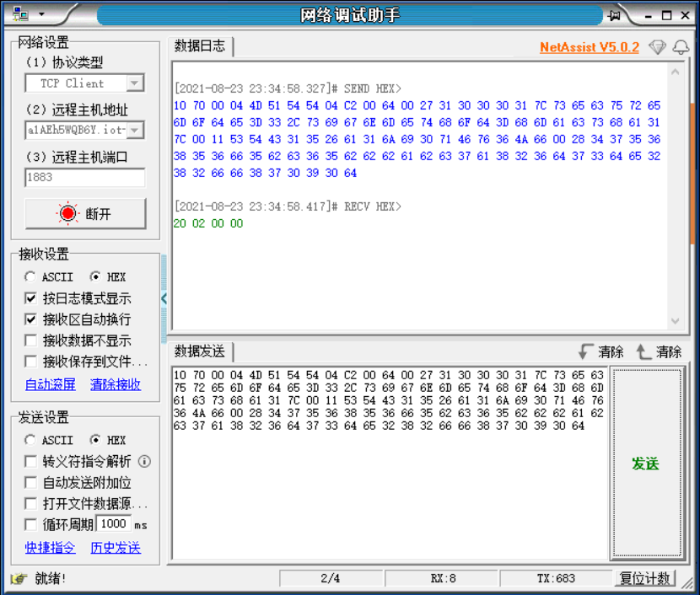Click the 2/4 status bar entry
Screen dimensions: 700x595
[x=331, y=578]
